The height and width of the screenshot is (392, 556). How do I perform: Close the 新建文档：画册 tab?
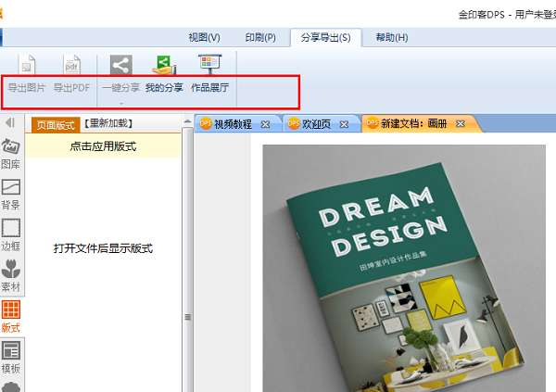tap(461, 124)
